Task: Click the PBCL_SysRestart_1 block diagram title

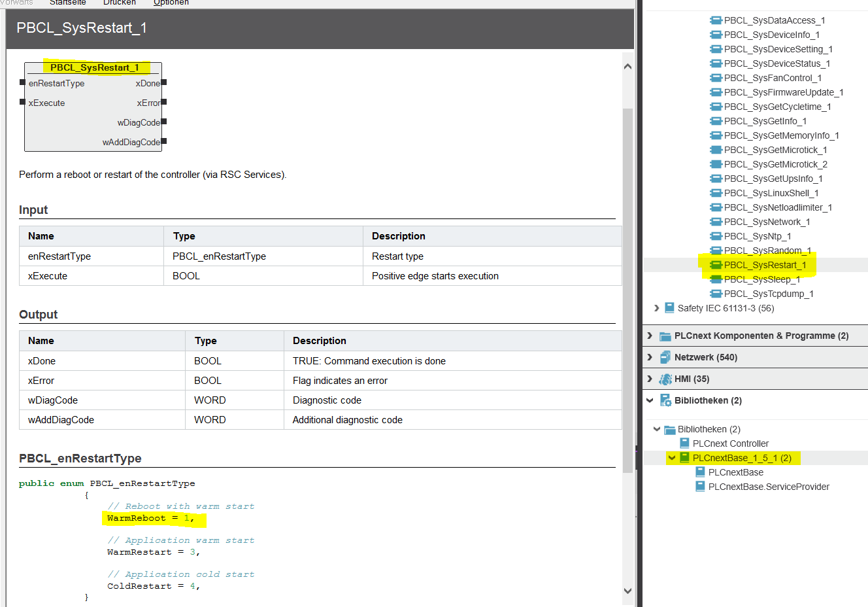Action: click(94, 67)
